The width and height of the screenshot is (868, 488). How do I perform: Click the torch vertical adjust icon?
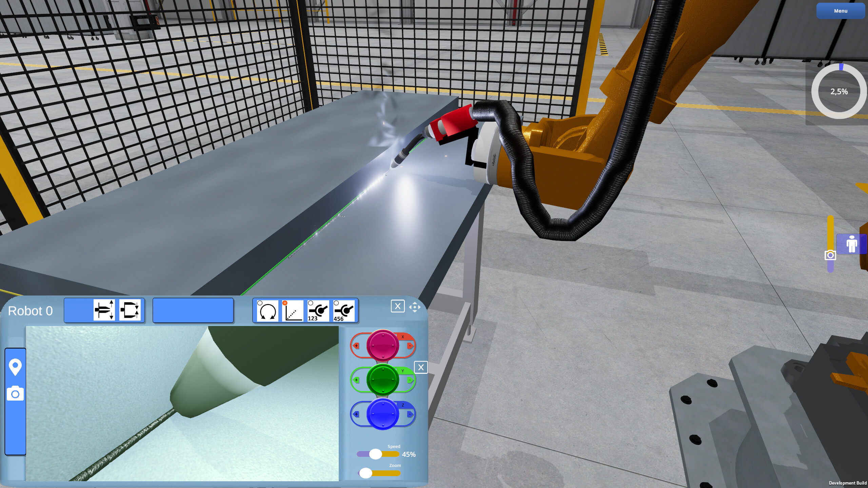pyautogui.click(x=104, y=310)
